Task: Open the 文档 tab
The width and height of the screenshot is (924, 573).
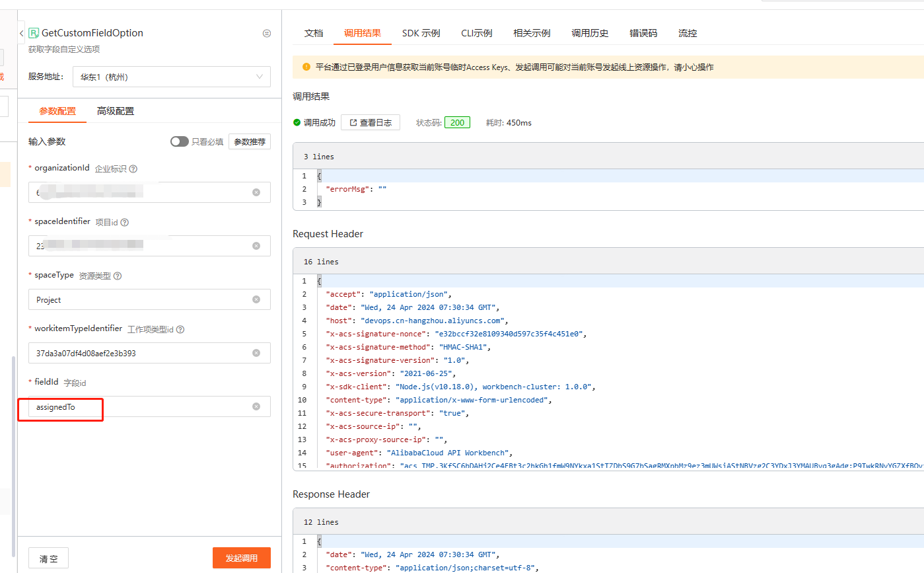Action: [x=314, y=33]
